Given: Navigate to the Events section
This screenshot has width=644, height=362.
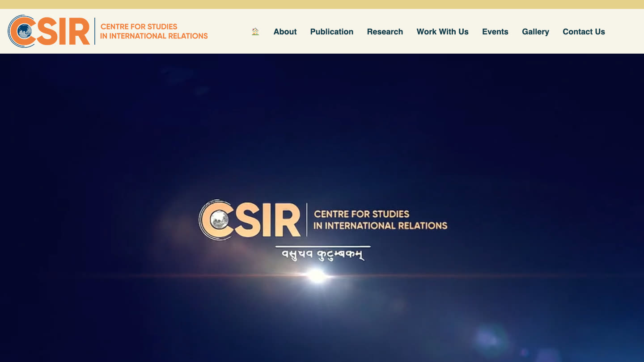Looking at the screenshot, I should (495, 32).
